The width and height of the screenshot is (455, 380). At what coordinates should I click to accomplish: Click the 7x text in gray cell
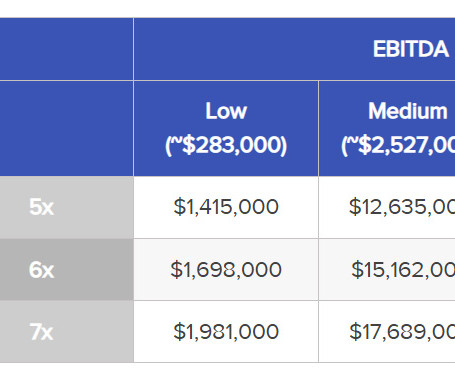click(x=41, y=332)
